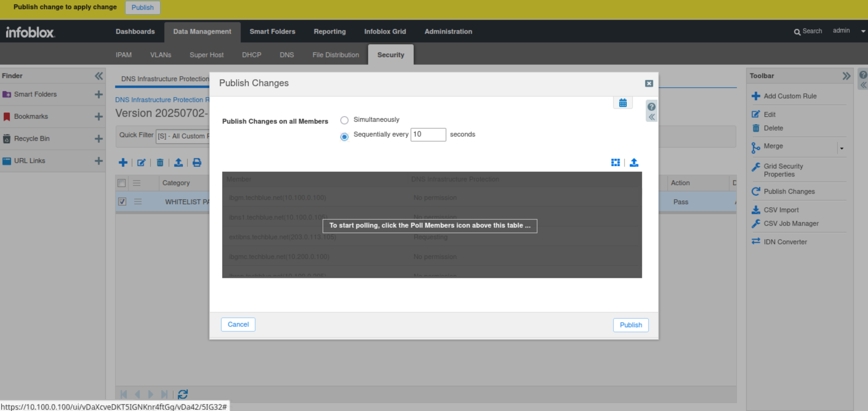Viewport: 868px width, 411px height.
Task: Expand Smart Folders with plus icon
Action: (98, 94)
